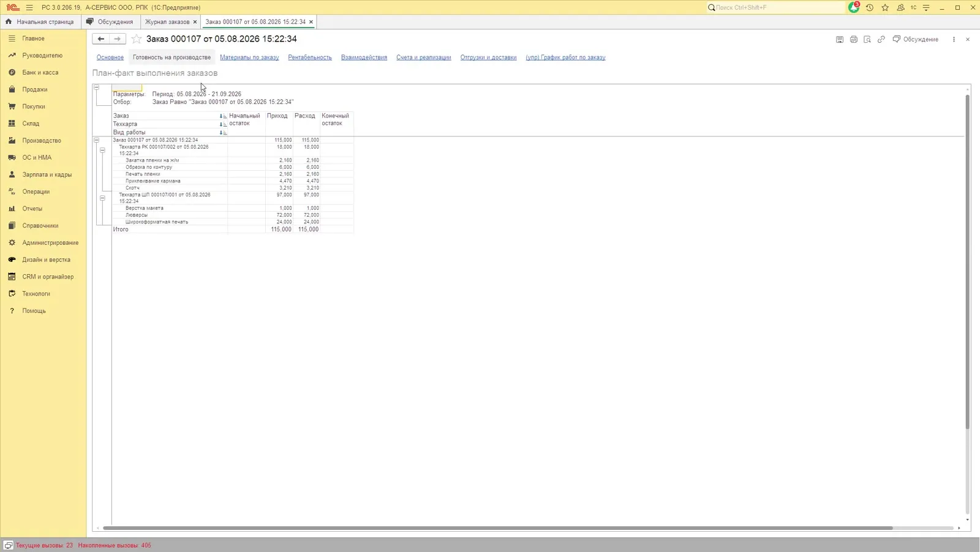This screenshot has width=980, height=552.
Task: Open Обсуждение discussion button
Action: coord(916,39)
